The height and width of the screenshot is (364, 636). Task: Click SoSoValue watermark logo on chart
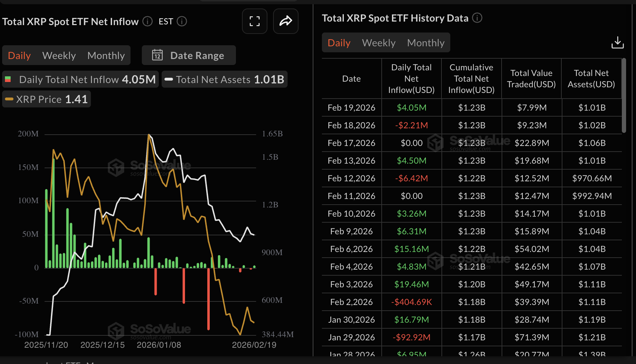116,168
